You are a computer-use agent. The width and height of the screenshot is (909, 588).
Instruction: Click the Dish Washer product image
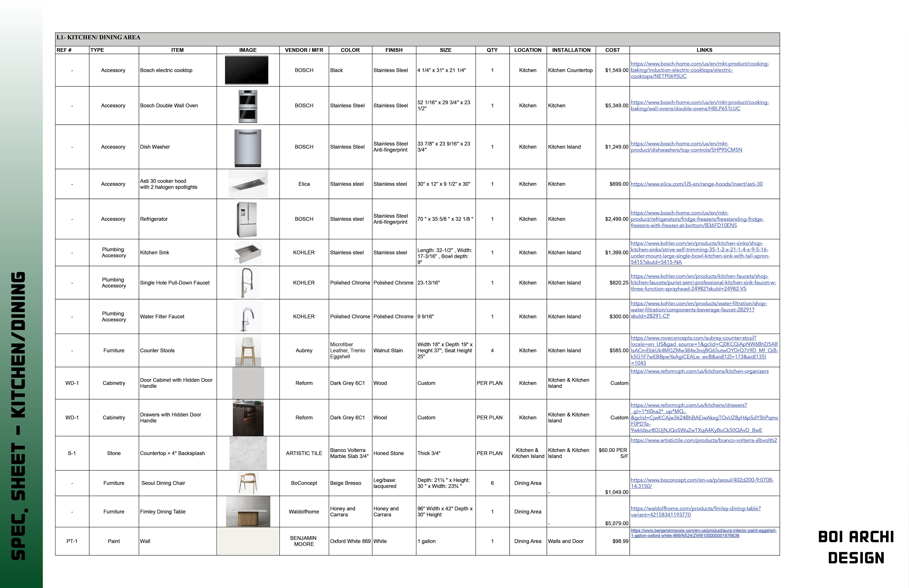[248, 148]
